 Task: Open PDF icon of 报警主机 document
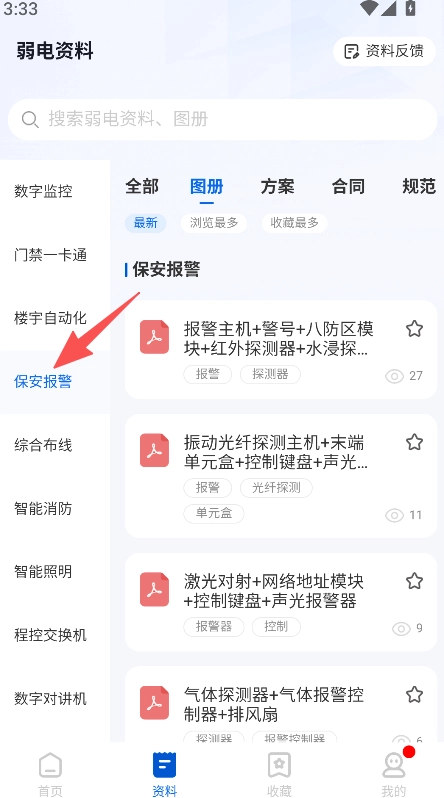coord(154,337)
